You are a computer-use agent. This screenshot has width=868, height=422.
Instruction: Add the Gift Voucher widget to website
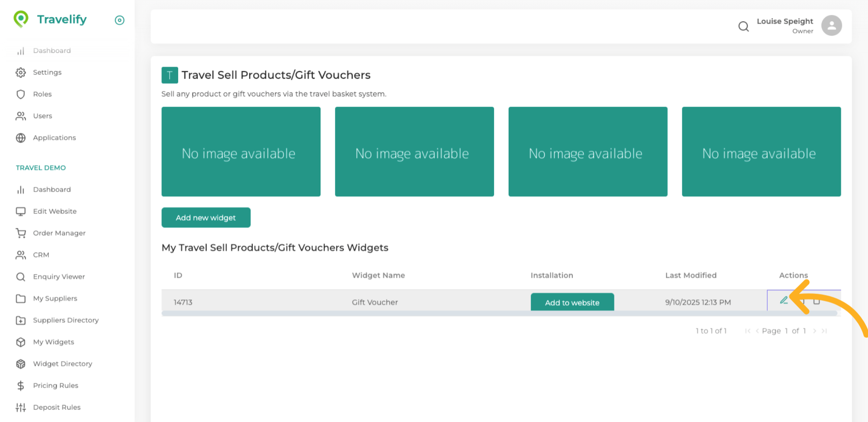pos(572,302)
